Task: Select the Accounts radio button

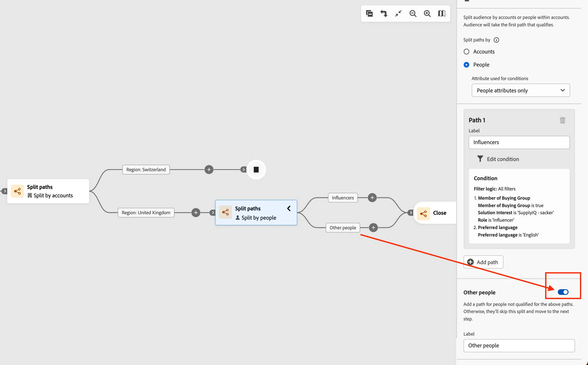Action: tap(466, 52)
